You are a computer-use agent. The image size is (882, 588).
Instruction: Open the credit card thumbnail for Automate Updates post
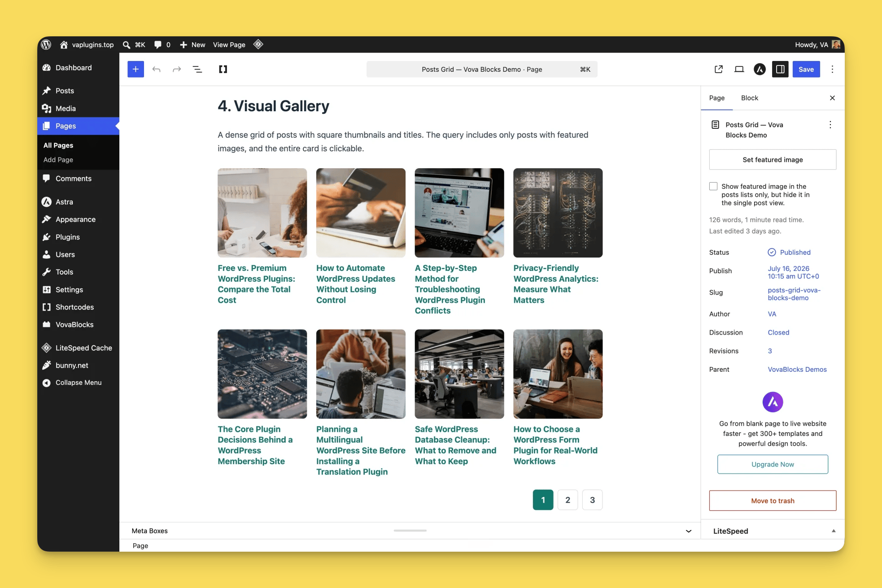[361, 213]
